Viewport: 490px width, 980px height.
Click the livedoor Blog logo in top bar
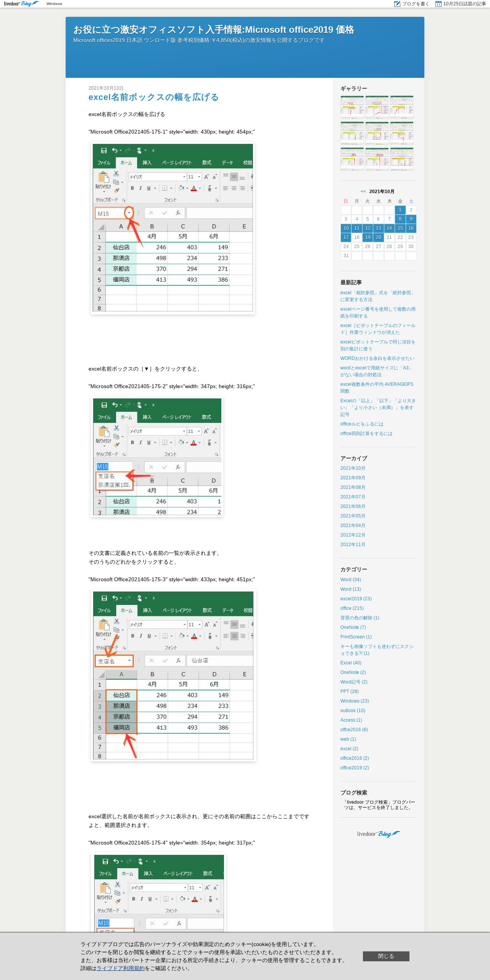click(21, 4)
